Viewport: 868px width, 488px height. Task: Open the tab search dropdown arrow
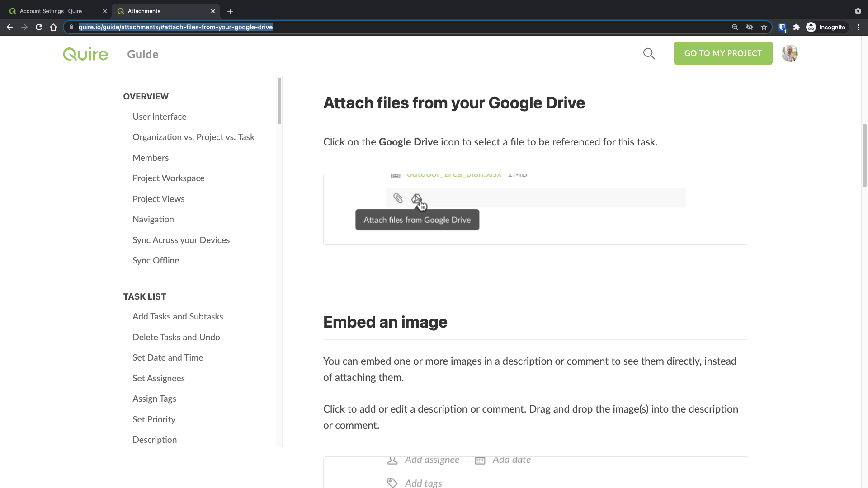(858, 11)
